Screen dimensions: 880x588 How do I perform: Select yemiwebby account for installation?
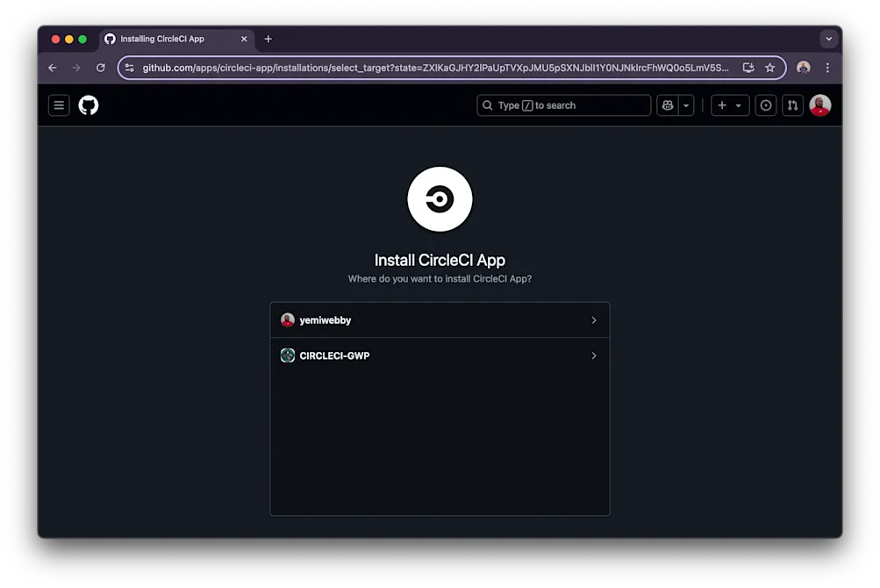pos(440,320)
